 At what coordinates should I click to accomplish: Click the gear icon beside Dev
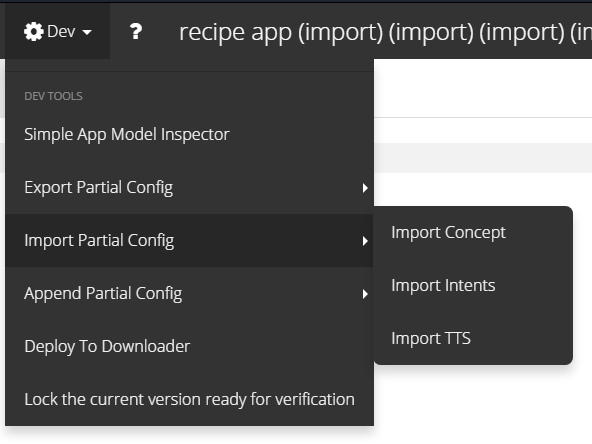point(34,32)
